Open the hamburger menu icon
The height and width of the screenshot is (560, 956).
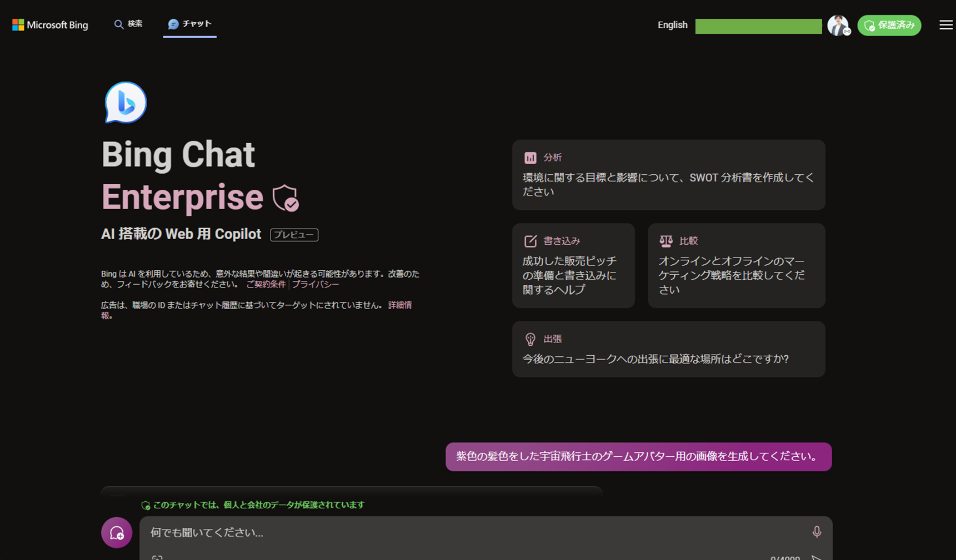(x=945, y=25)
